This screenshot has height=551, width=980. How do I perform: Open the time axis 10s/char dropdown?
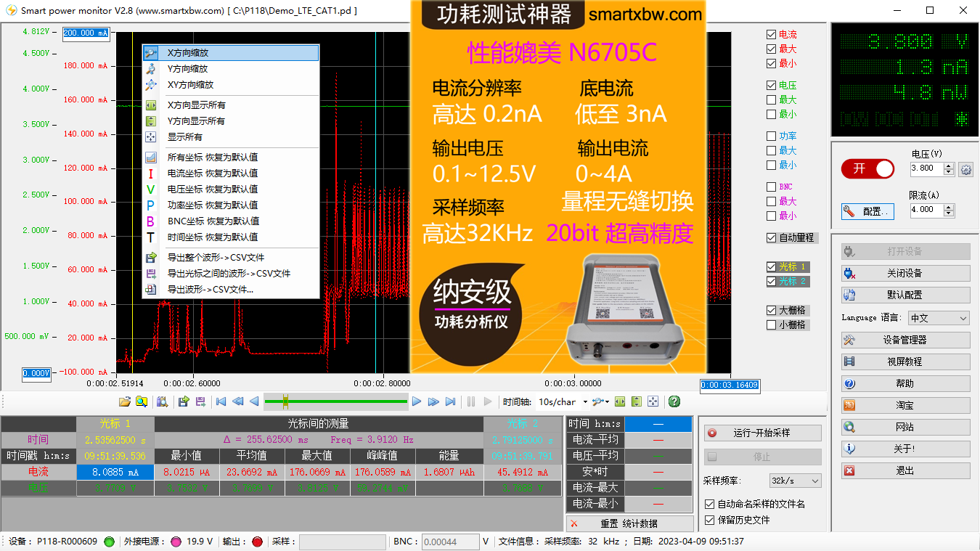562,401
